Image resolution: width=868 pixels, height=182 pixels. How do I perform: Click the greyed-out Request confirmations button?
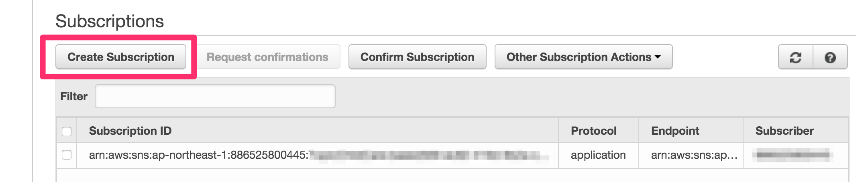click(x=267, y=57)
